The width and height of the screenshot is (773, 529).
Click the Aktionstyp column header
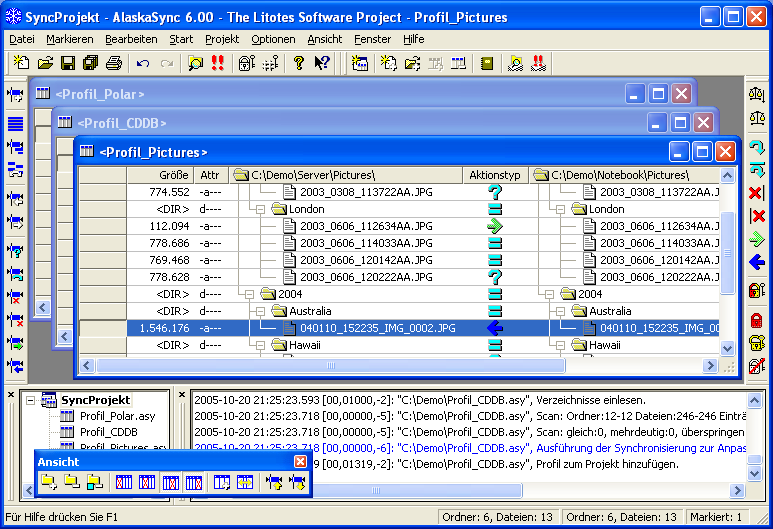495,175
